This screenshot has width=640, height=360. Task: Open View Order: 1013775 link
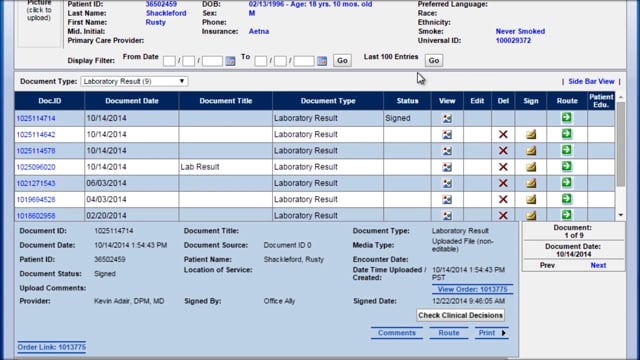[473, 289]
